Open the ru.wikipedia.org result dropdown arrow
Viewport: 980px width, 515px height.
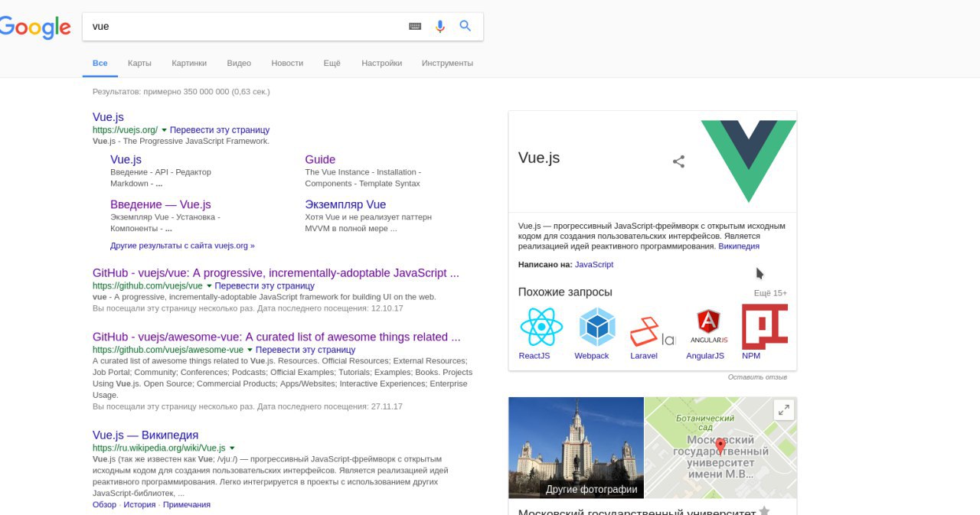point(232,448)
